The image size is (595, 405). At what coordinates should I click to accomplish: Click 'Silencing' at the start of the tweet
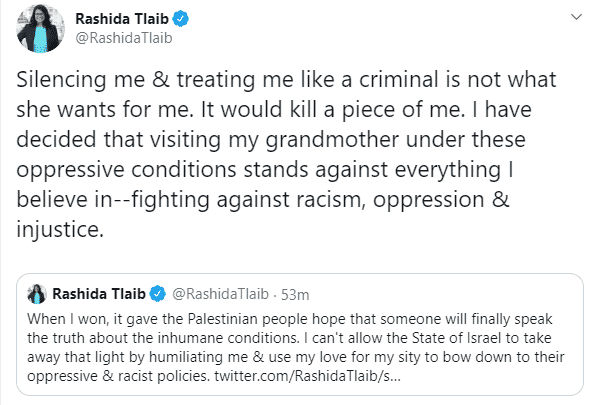click(x=61, y=80)
